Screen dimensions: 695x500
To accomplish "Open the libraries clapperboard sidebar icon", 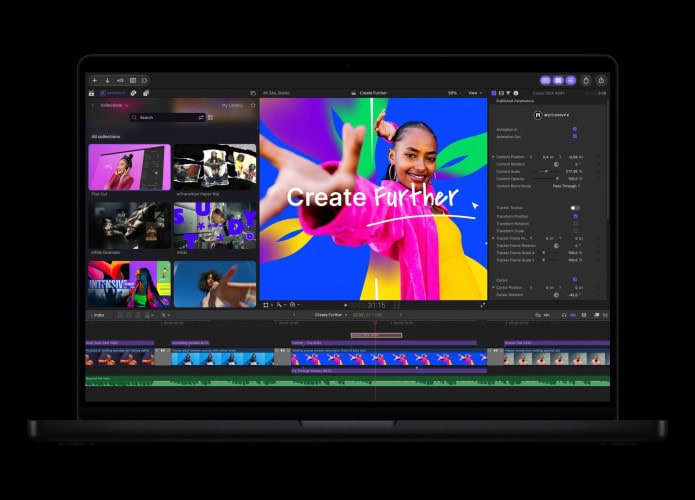I will pyautogui.click(x=91, y=93).
